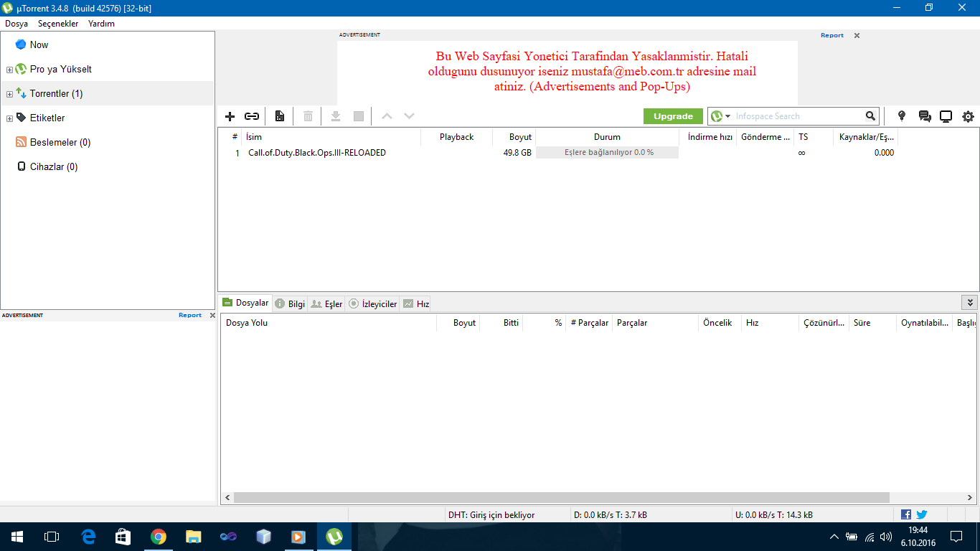
Task: Click the Start torrent download-arrow icon
Action: pos(335,116)
